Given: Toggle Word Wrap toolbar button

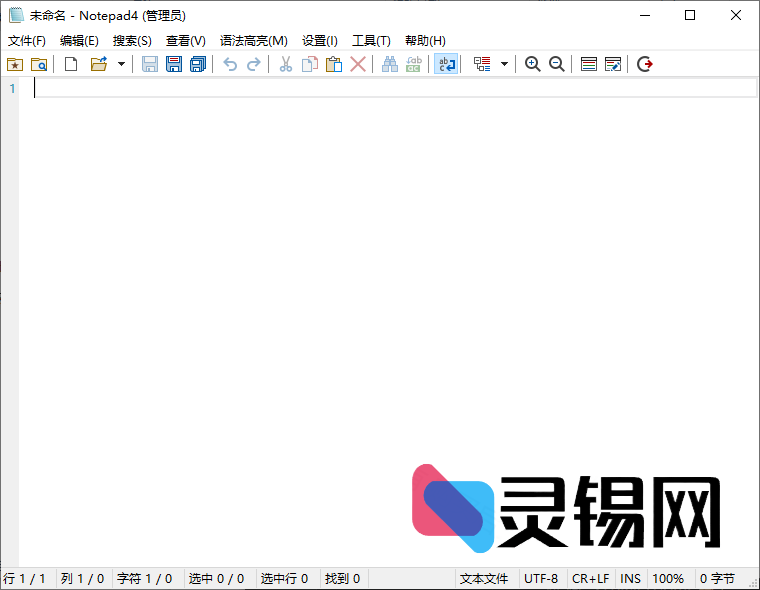Looking at the screenshot, I should 446,64.
